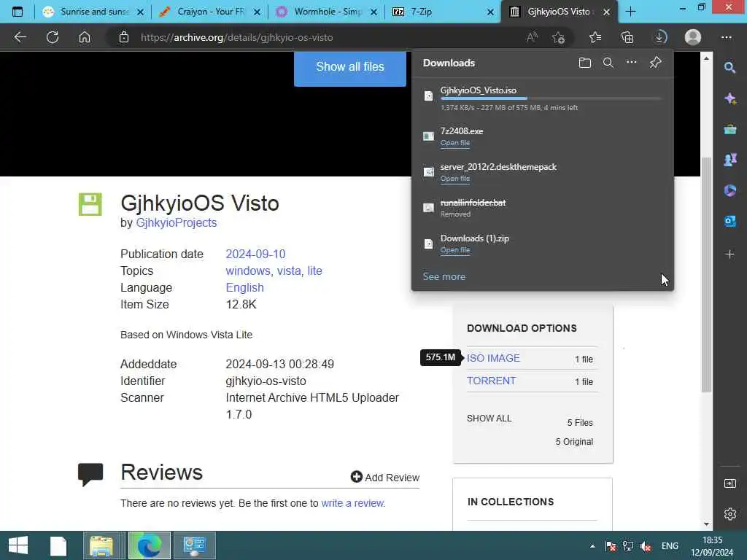Open the lite topic link

click(x=314, y=271)
